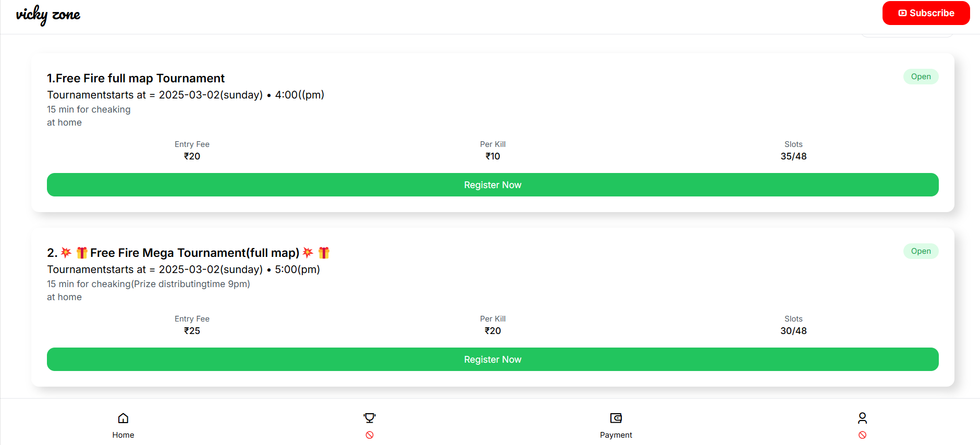The width and height of the screenshot is (980, 445).
Task: Click the Open badge of tournament 1
Action: point(921,77)
